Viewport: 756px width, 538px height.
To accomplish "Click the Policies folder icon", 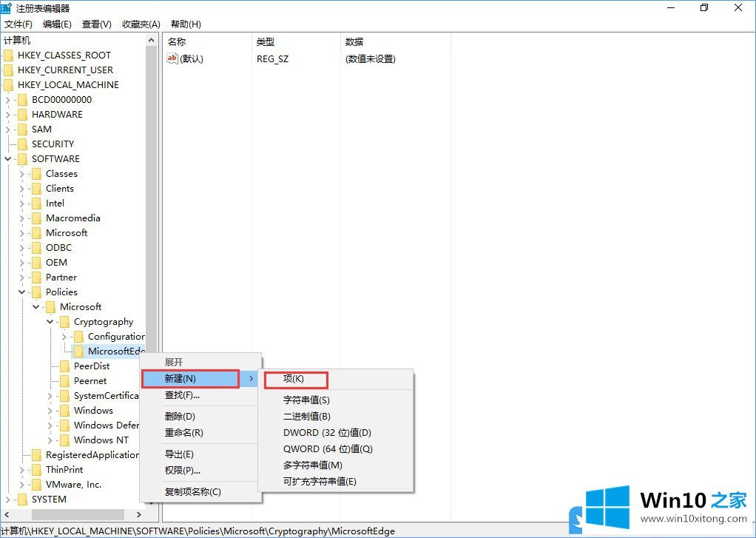I will point(36,292).
